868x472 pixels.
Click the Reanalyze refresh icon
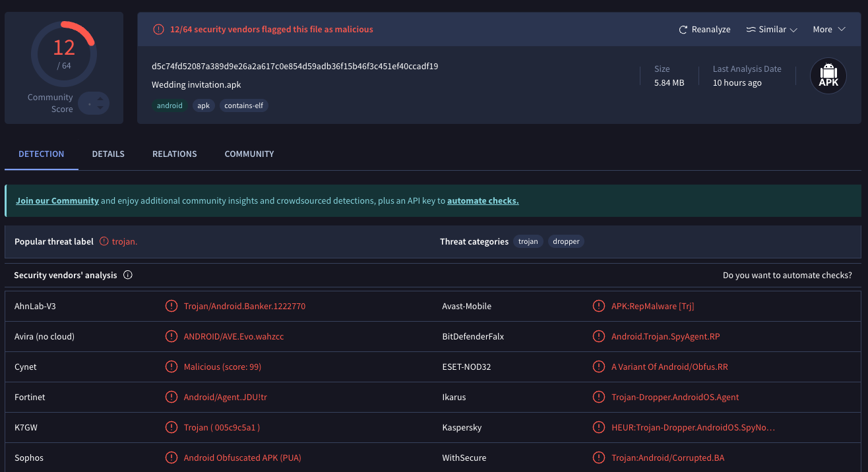683,30
